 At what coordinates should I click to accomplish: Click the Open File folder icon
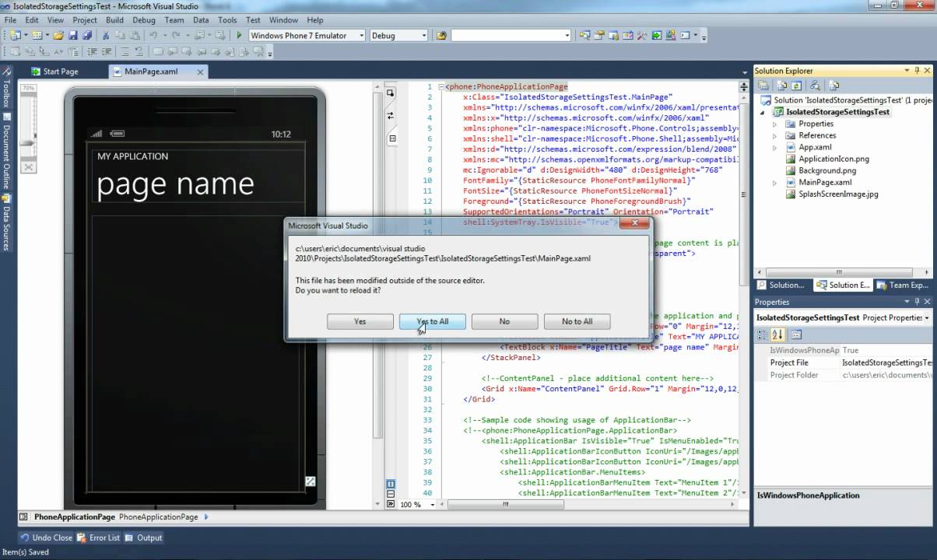click(58, 36)
